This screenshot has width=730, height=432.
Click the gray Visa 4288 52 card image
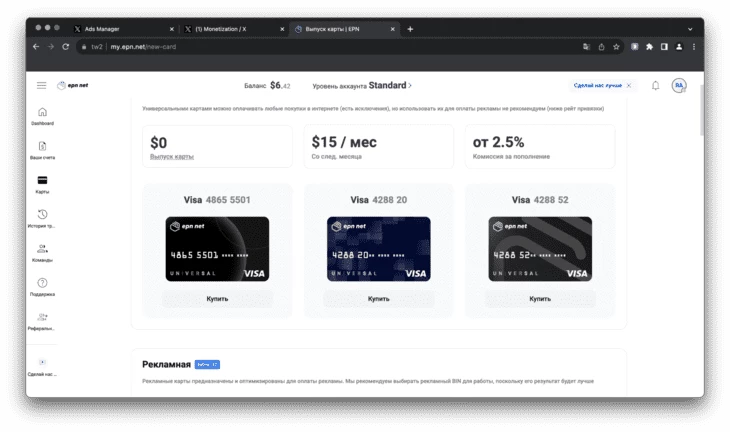pos(540,249)
